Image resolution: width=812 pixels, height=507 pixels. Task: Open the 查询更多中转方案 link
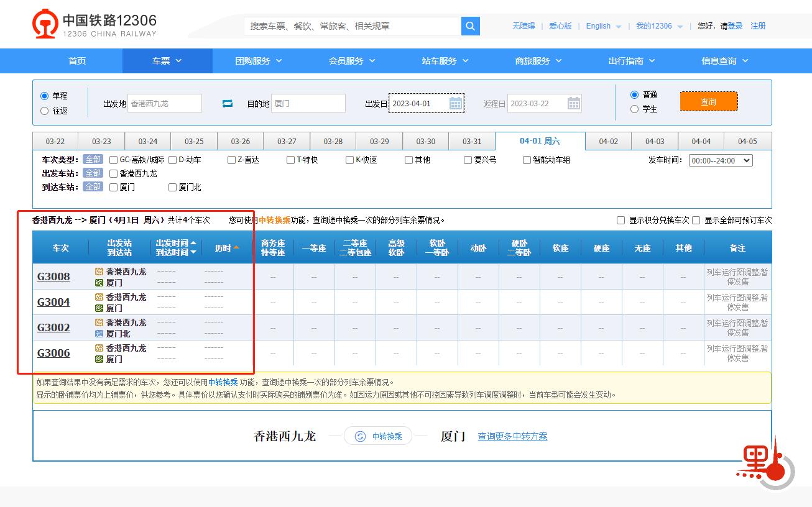click(512, 436)
